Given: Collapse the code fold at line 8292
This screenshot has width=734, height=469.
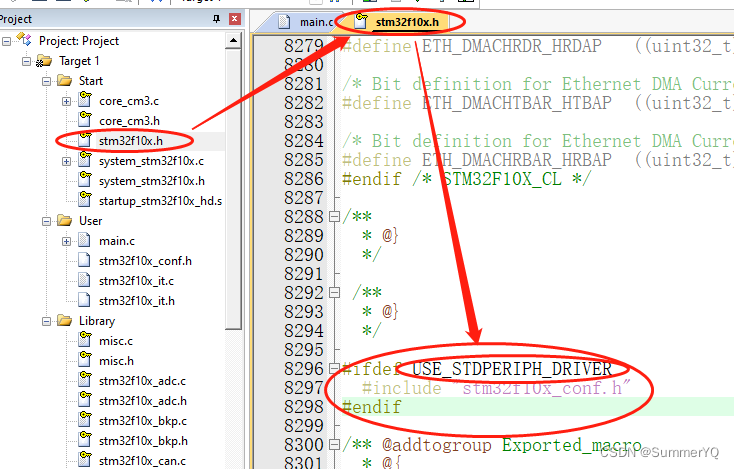Looking at the screenshot, I should (x=334, y=293).
